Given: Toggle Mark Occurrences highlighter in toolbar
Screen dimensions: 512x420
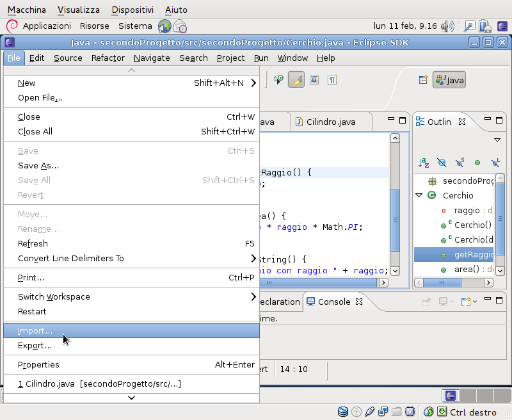Looking at the screenshot, I should point(296,79).
